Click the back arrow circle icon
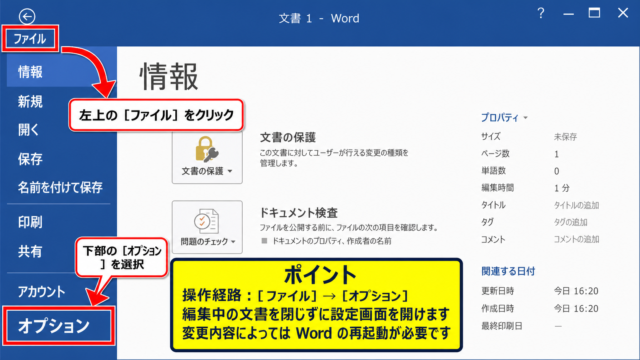640x360 pixels. point(27,17)
